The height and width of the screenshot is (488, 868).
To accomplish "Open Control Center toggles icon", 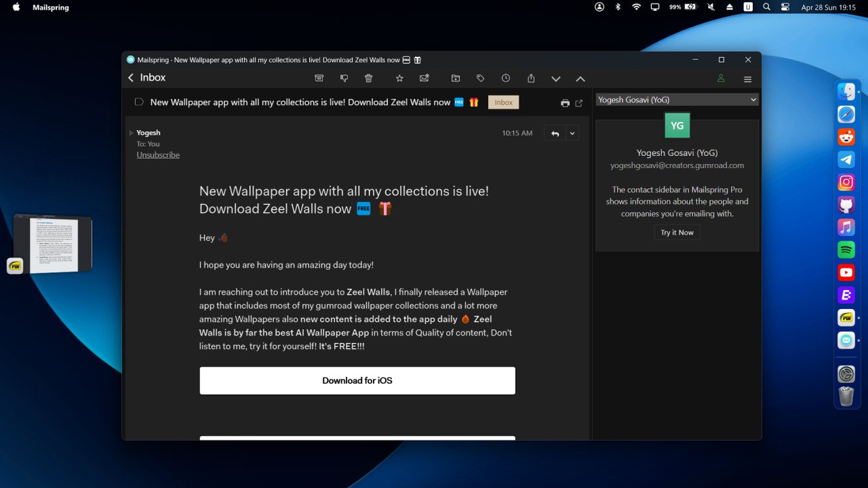I will [785, 7].
